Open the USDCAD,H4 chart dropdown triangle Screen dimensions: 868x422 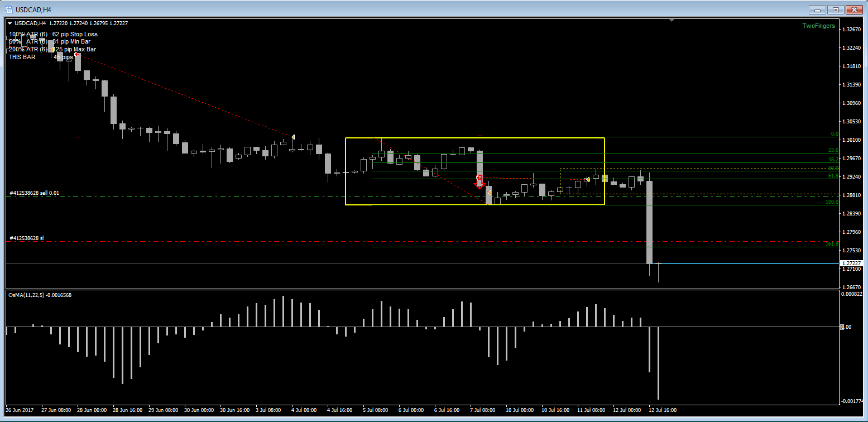(x=9, y=23)
